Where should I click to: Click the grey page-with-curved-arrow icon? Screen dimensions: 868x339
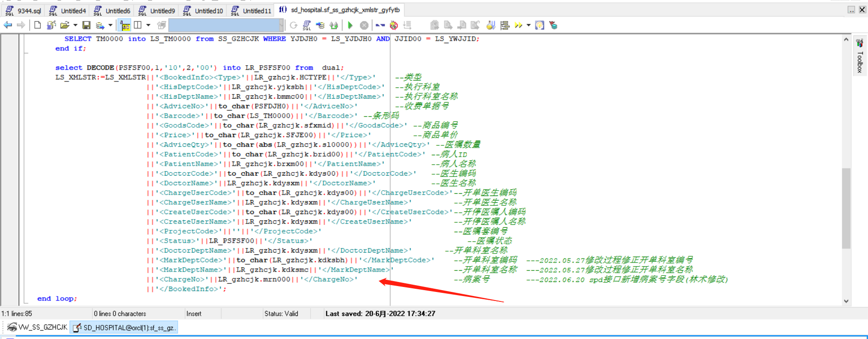tap(475, 25)
